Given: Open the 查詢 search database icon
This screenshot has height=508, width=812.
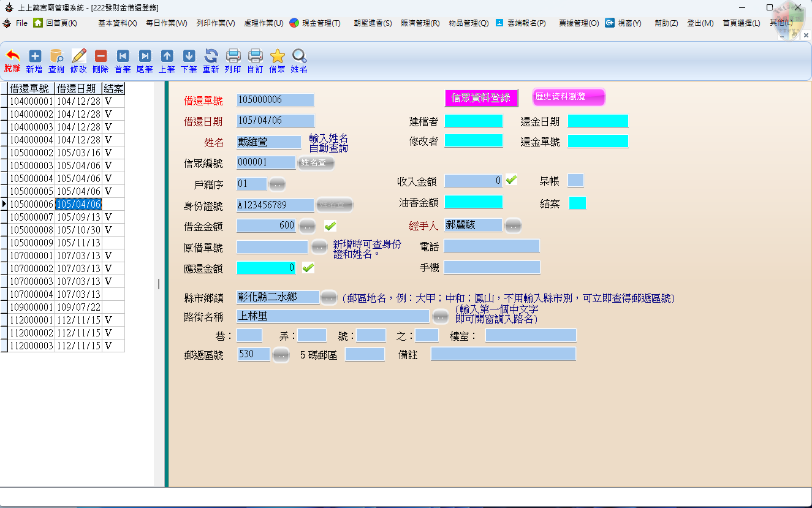Looking at the screenshot, I should tap(56, 56).
